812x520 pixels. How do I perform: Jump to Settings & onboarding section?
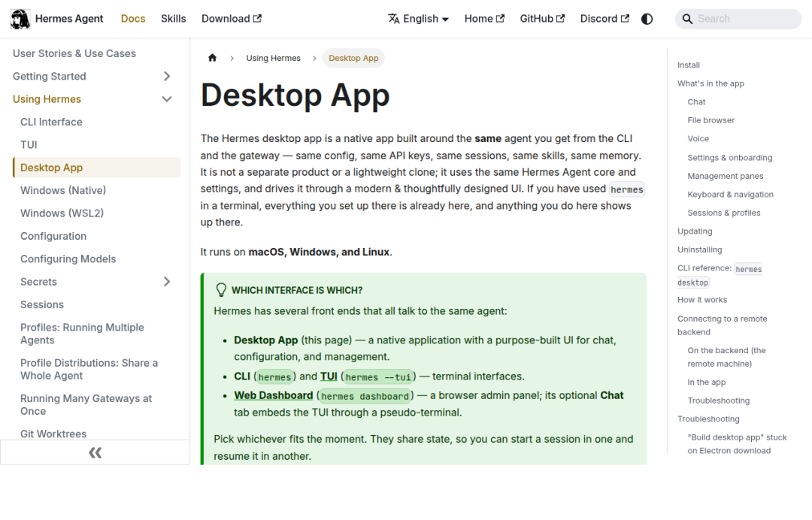tap(730, 157)
